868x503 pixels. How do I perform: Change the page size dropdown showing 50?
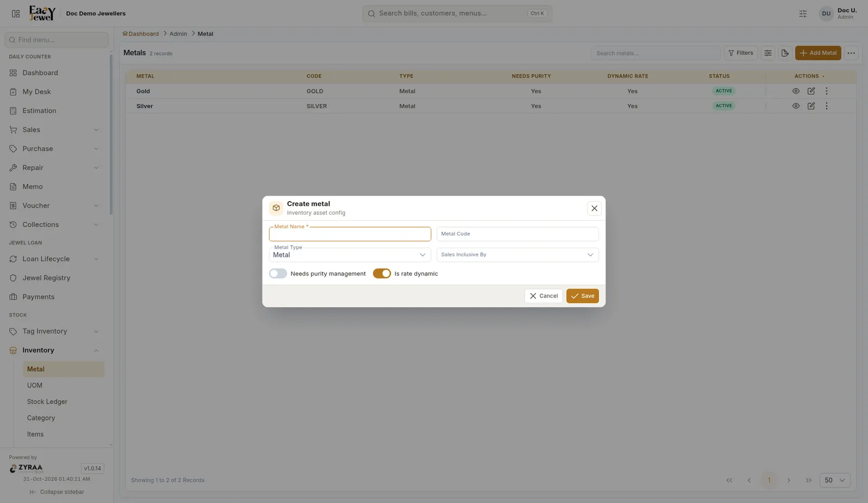(x=835, y=480)
